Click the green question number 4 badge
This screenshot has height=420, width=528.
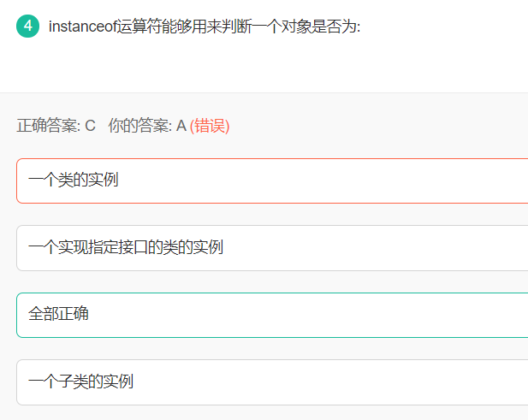pyautogui.click(x=27, y=27)
